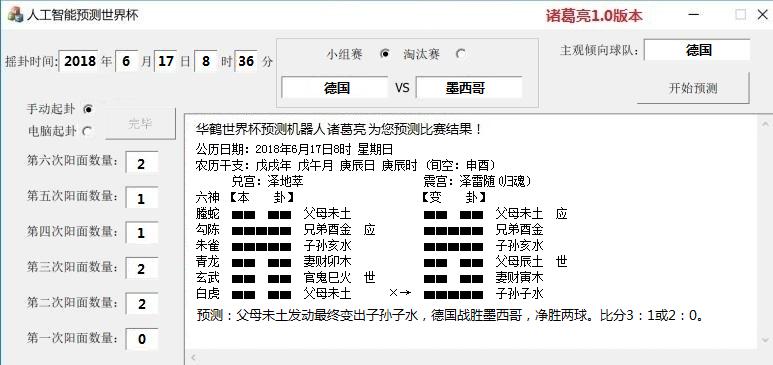773x365 pixels.
Task: Click the 完毕 button
Action: 141,124
